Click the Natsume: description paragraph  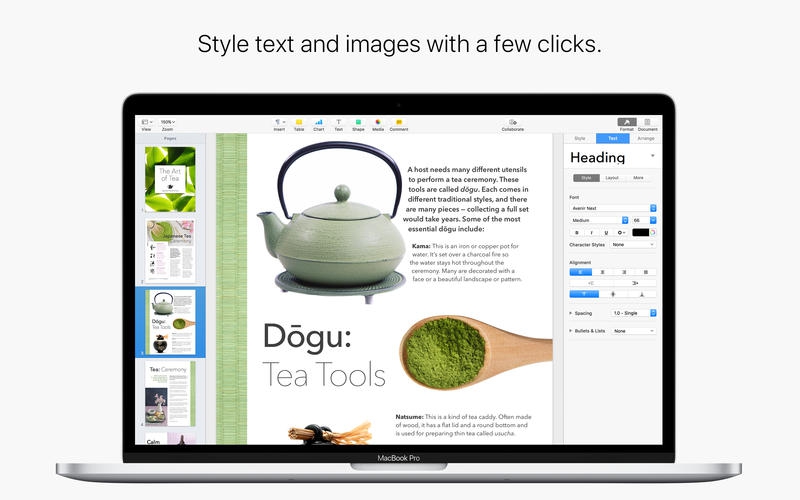click(464, 425)
